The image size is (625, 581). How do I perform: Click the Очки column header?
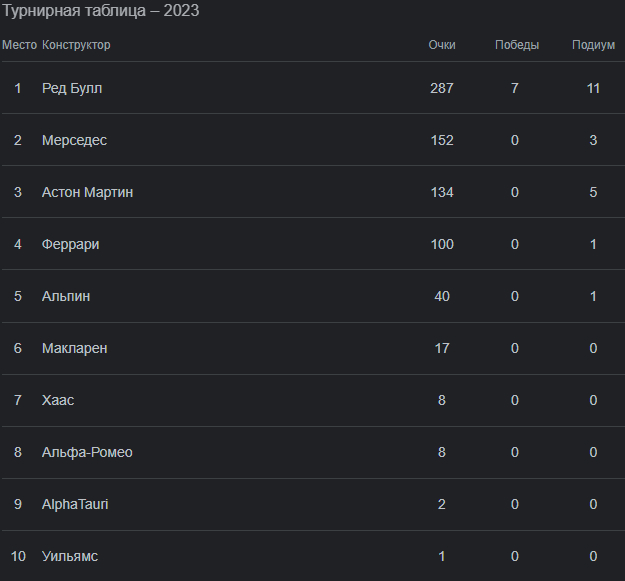coord(442,45)
